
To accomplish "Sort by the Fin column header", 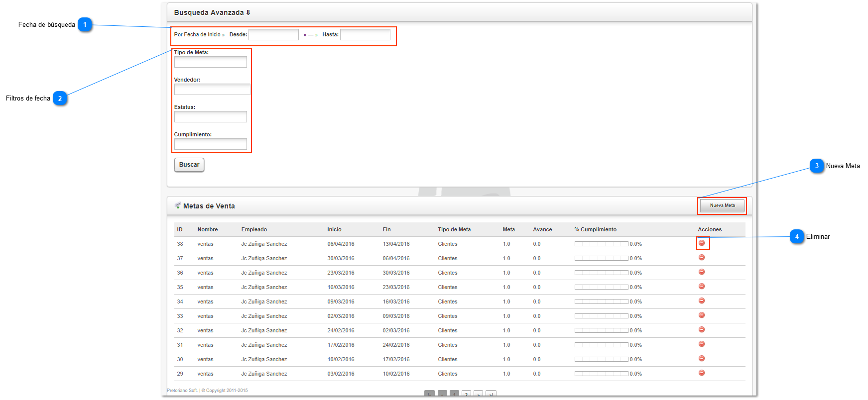I will 386,229.
